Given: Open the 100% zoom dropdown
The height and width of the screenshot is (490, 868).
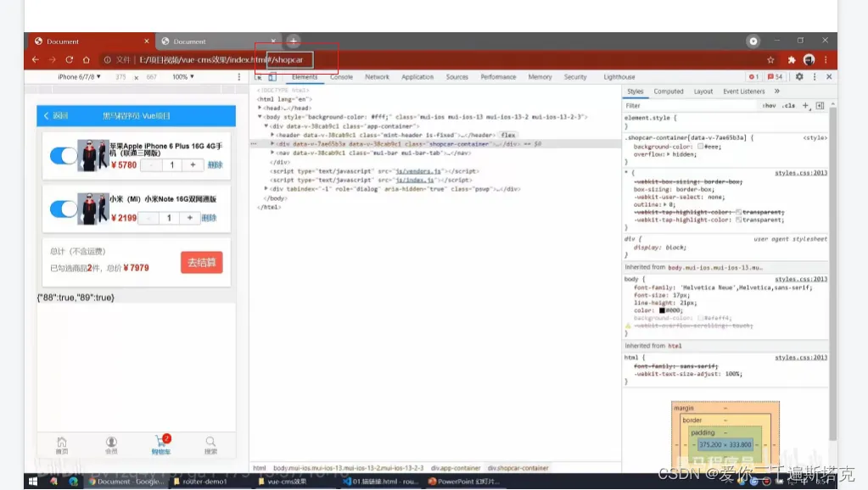Looking at the screenshot, I should pos(182,77).
